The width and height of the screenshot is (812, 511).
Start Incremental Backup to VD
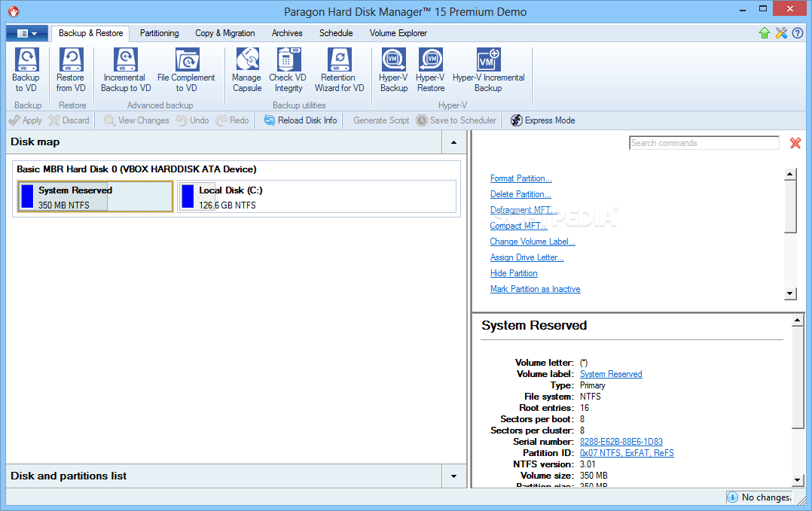pyautogui.click(x=125, y=70)
